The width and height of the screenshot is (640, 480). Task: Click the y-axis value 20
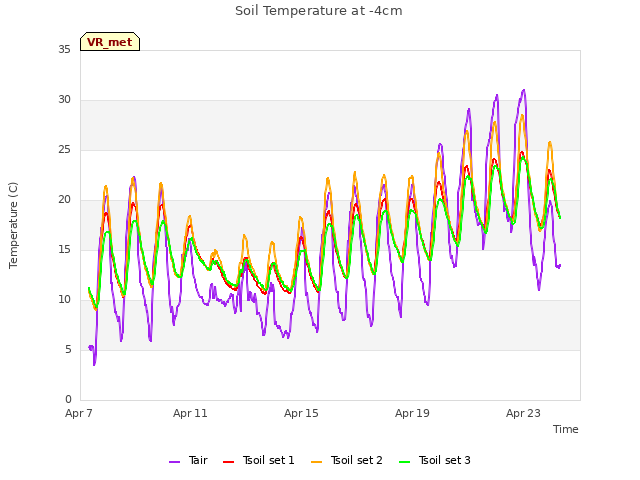[64, 200]
